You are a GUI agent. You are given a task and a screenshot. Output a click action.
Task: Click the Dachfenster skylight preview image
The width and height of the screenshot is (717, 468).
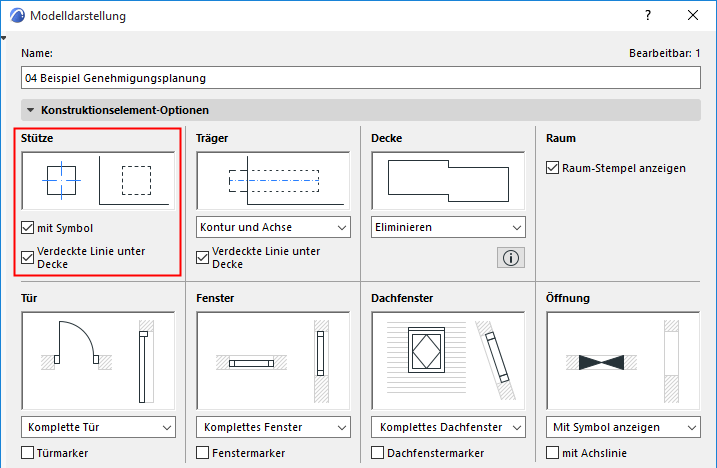click(447, 360)
